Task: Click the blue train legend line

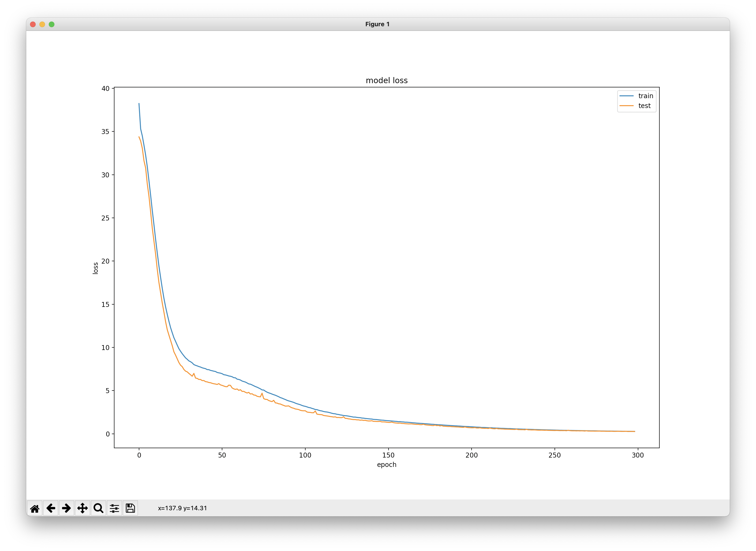Action: 627,96
